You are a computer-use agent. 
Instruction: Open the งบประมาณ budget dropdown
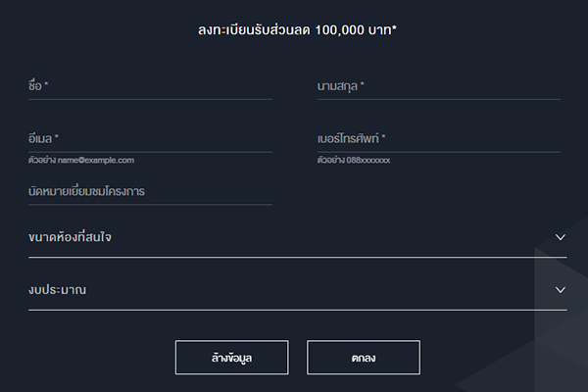click(x=294, y=290)
